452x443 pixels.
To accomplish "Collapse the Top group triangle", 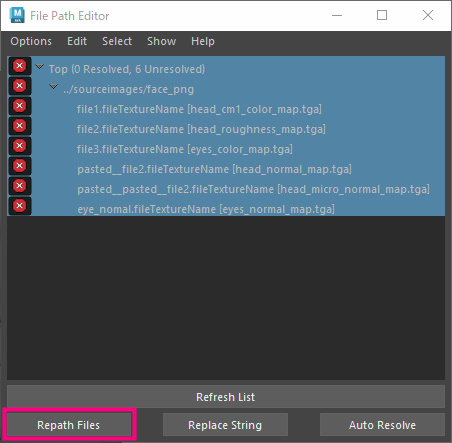I will [x=40, y=67].
